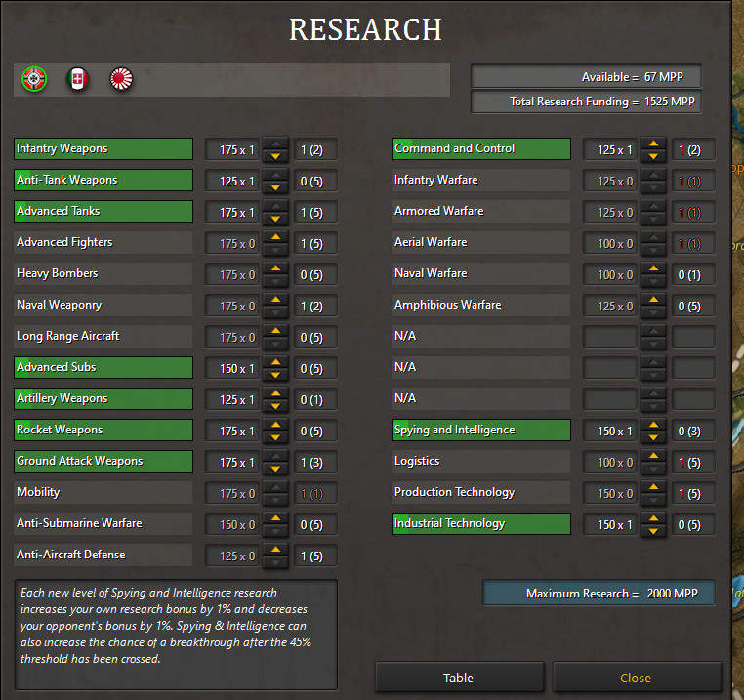
Task: Select the Anti-Aircraft Defense row
Action: pos(103,556)
